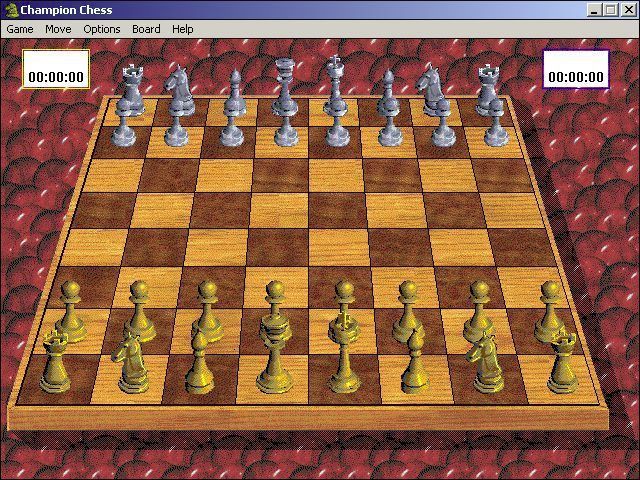Click the silver queen piece
Screen dimensions: 640x480
tap(286, 98)
